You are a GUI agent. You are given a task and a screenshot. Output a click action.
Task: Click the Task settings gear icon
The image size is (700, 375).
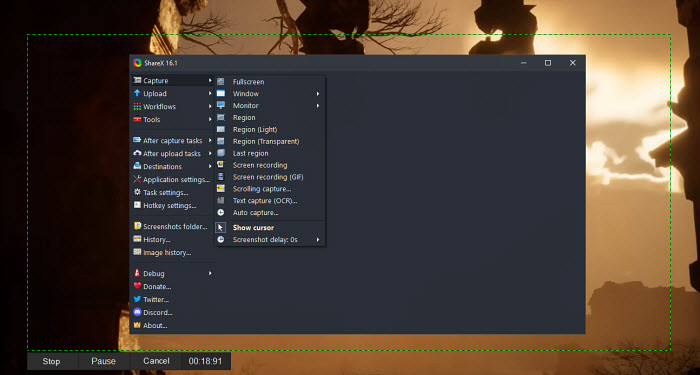point(137,192)
